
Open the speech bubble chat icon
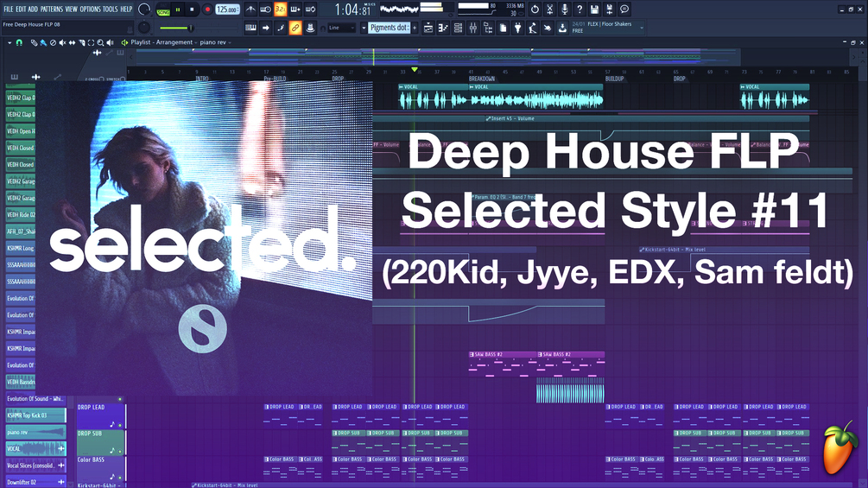tap(624, 10)
